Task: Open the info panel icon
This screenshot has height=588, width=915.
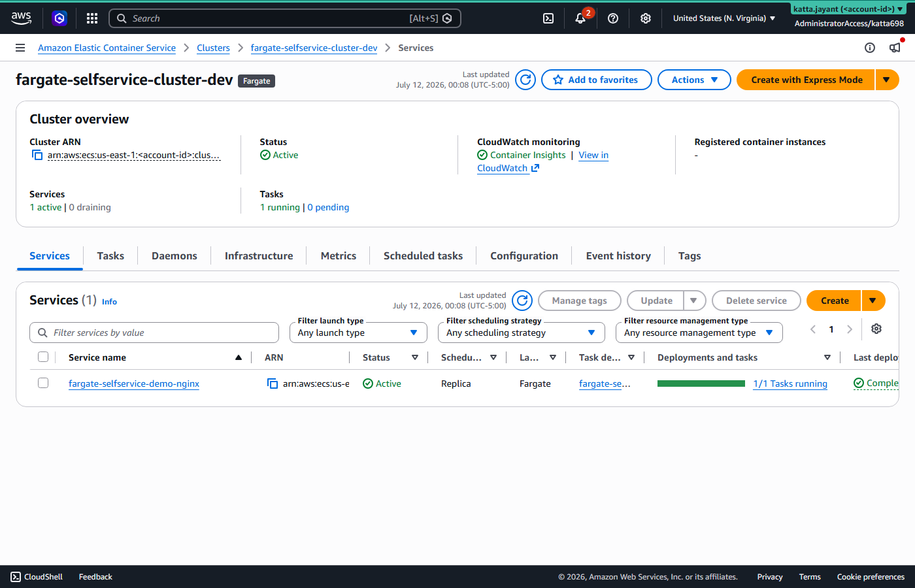Action: (x=870, y=48)
